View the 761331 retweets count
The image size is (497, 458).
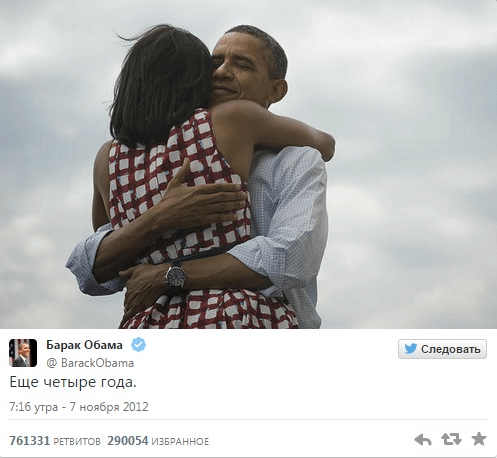(x=30, y=441)
